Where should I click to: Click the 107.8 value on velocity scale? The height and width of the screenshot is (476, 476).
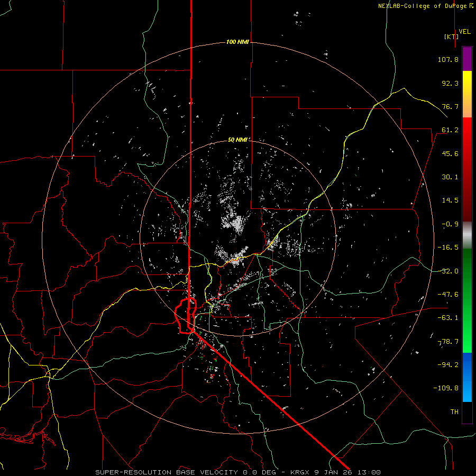(448, 59)
